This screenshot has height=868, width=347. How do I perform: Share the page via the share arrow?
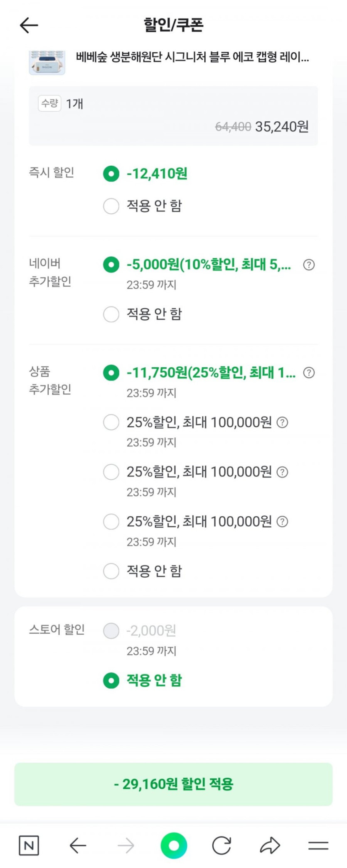[x=270, y=846]
